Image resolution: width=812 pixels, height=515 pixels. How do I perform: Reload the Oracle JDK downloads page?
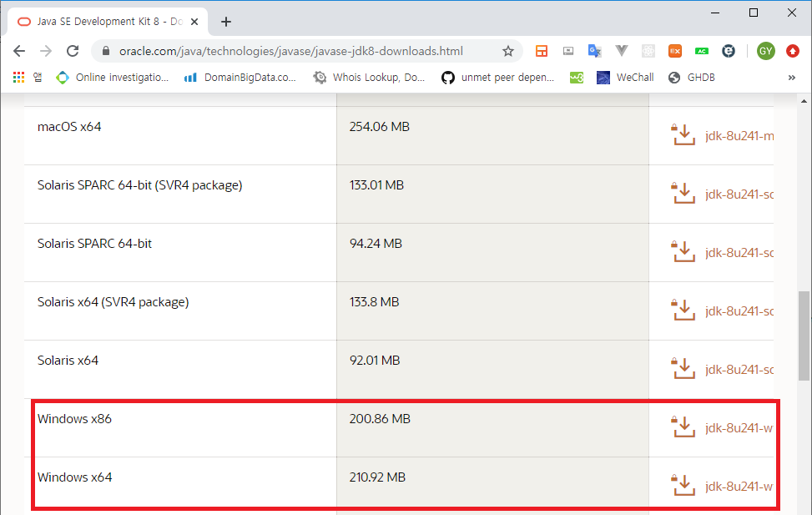73,51
